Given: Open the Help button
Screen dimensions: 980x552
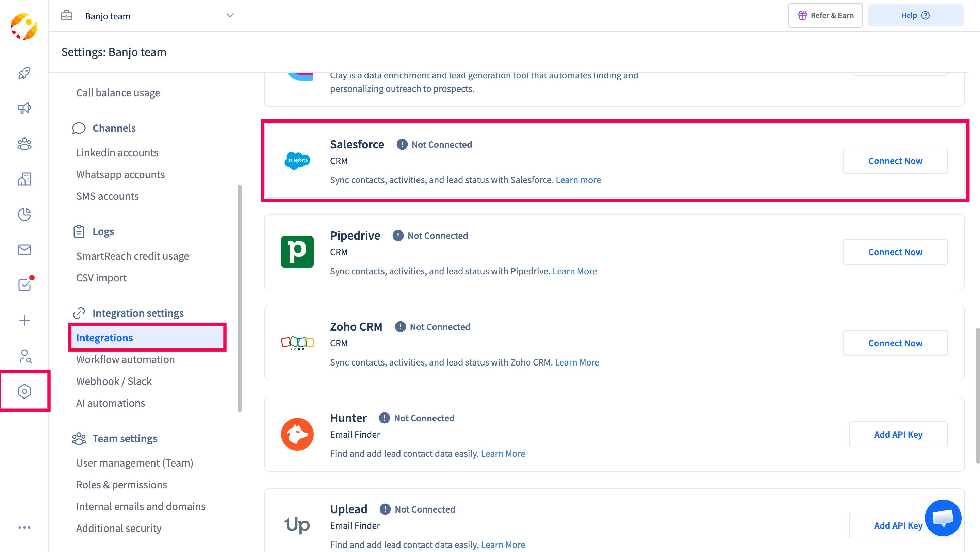Looking at the screenshot, I should point(915,16).
